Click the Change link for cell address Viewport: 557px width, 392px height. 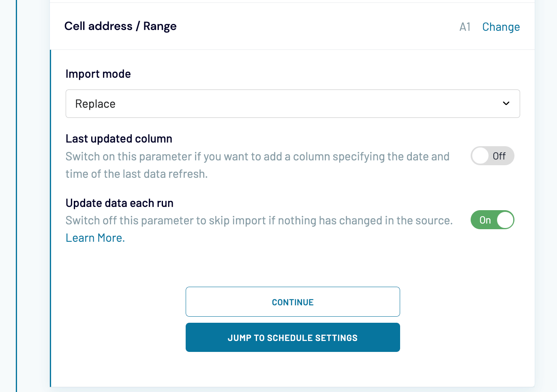point(501,27)
